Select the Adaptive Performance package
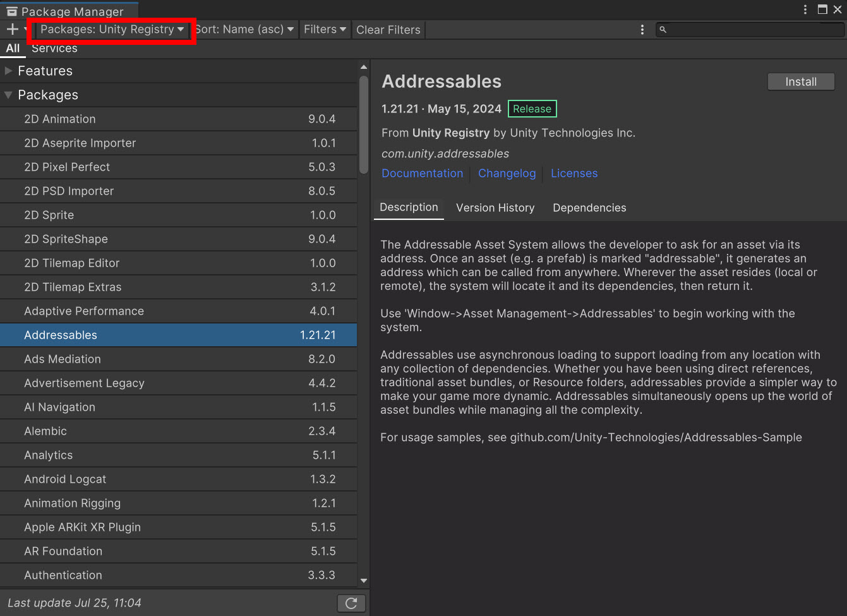Viewport: 847px width, 616px height. pos(179,311)
